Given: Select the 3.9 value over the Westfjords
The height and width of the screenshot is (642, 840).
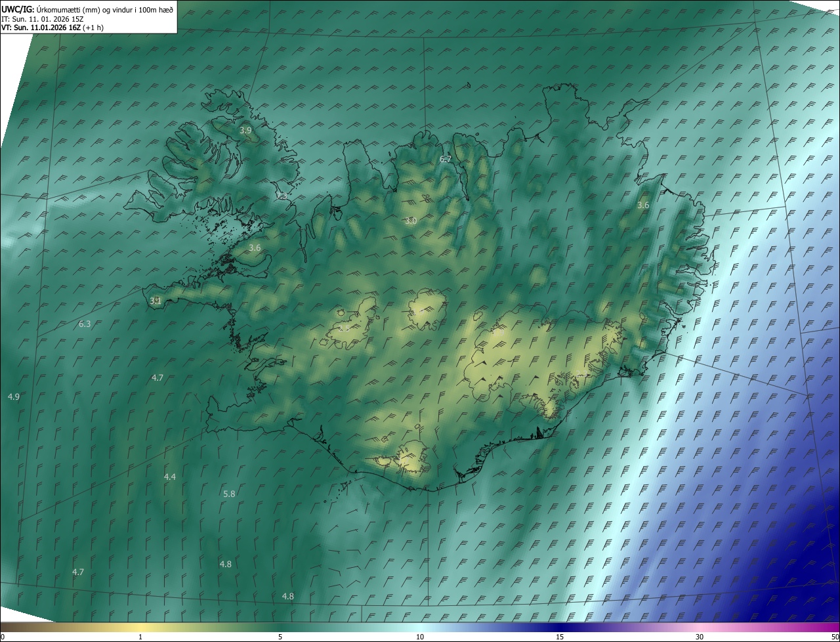Looking at the screenshot, I should (x=245, y=131).
